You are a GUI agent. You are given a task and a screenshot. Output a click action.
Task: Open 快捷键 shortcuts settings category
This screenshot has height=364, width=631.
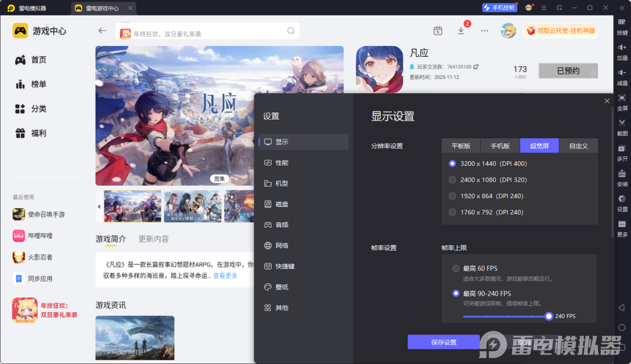(304, 266)
